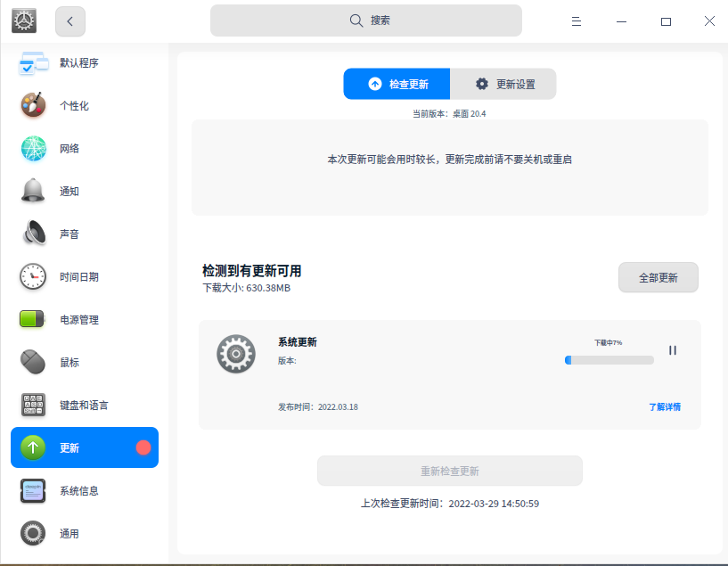
Task: Open the hamburger menu at top right
Action: pos(577,20)
